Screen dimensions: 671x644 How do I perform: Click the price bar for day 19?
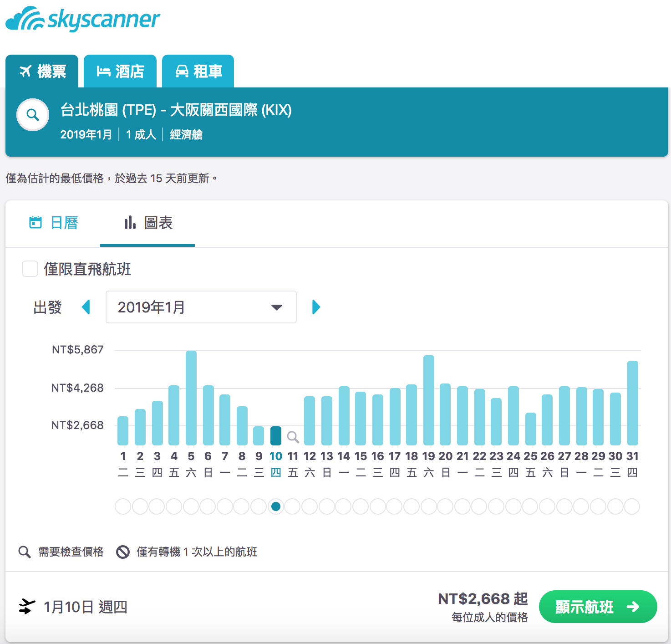click(x=428, y=400)
